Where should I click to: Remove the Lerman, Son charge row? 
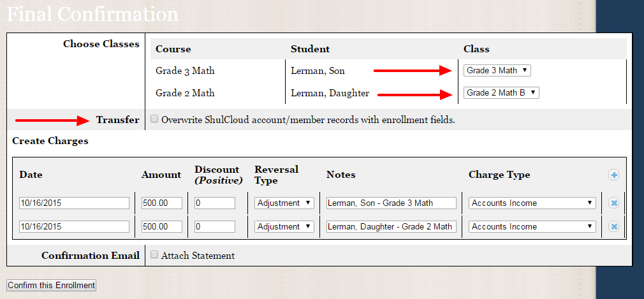[x=614, y=203]
